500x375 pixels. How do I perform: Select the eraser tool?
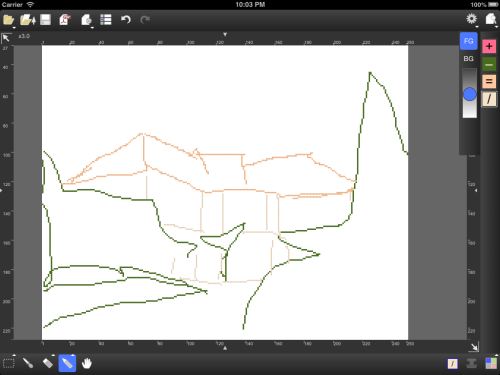tap(48, 363)
